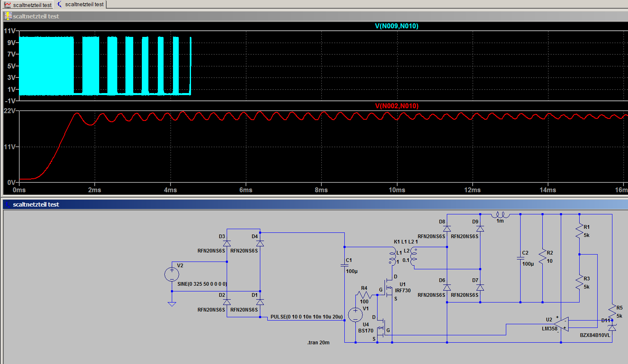This screenshot has width=628, height=364.
Task: Select diode D1 in the bridge rectifier
Action: [x=260, y=302]
